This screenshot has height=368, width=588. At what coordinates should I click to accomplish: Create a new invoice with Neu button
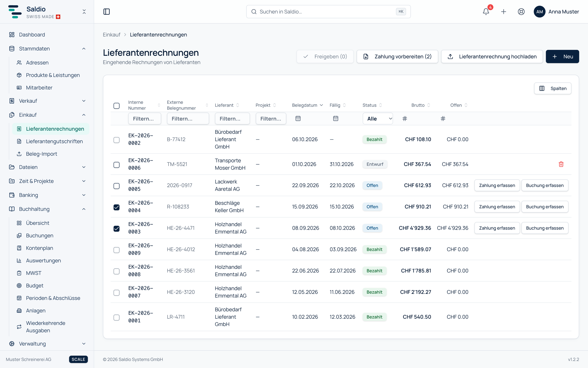point(563,56)
